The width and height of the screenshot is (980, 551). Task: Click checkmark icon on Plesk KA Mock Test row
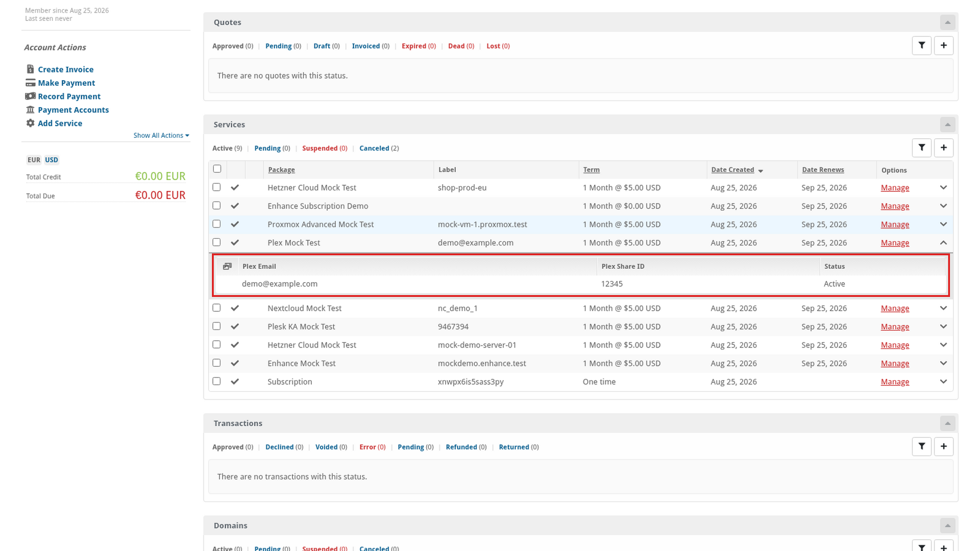235,327
